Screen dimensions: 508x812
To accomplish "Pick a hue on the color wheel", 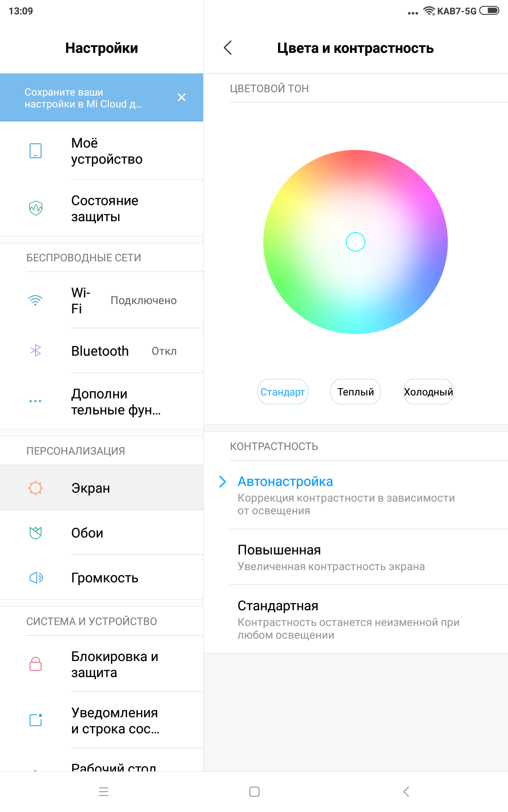I will pyautogui.click(x=305, y=203).
